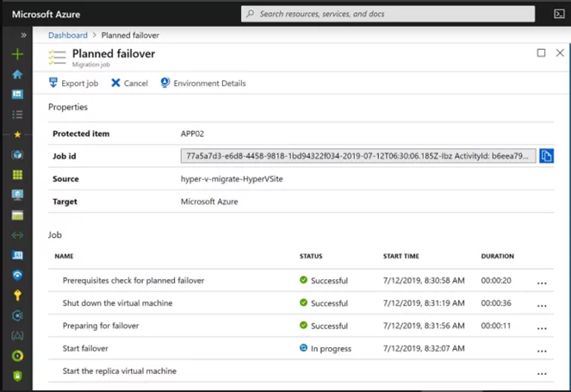Image resolution: width=571 pixels, height=392 pixels.
Task: Open ellipsis menu for Start failover row
Action: coord(542,351)
